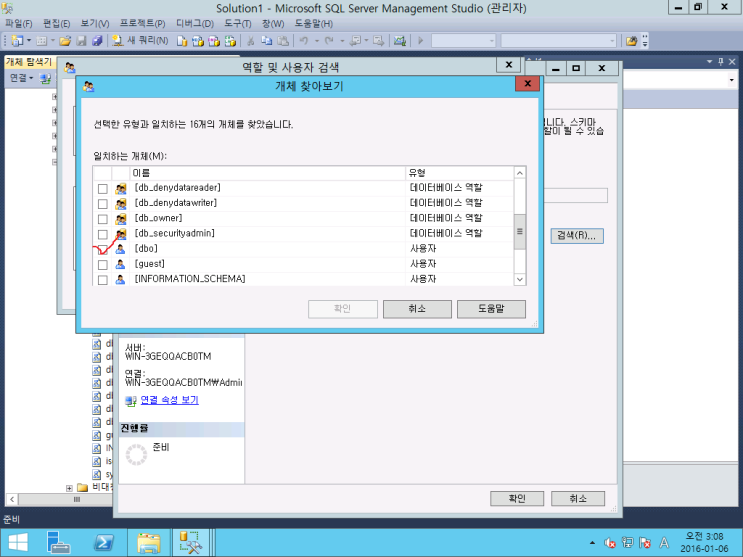This screenshot has width=743, height=557.
Task: Open the 편집(E) menu
Action: [x=56, y=24]
